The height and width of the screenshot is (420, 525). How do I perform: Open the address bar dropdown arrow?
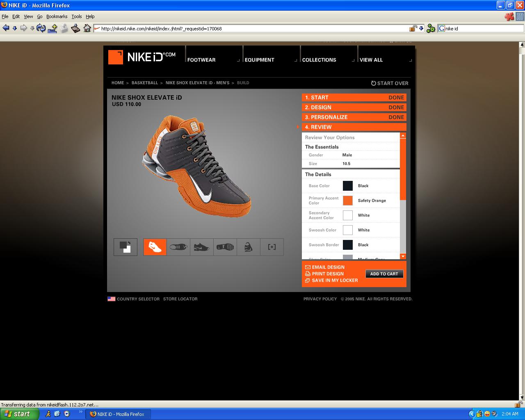click(x=421, y=29)
